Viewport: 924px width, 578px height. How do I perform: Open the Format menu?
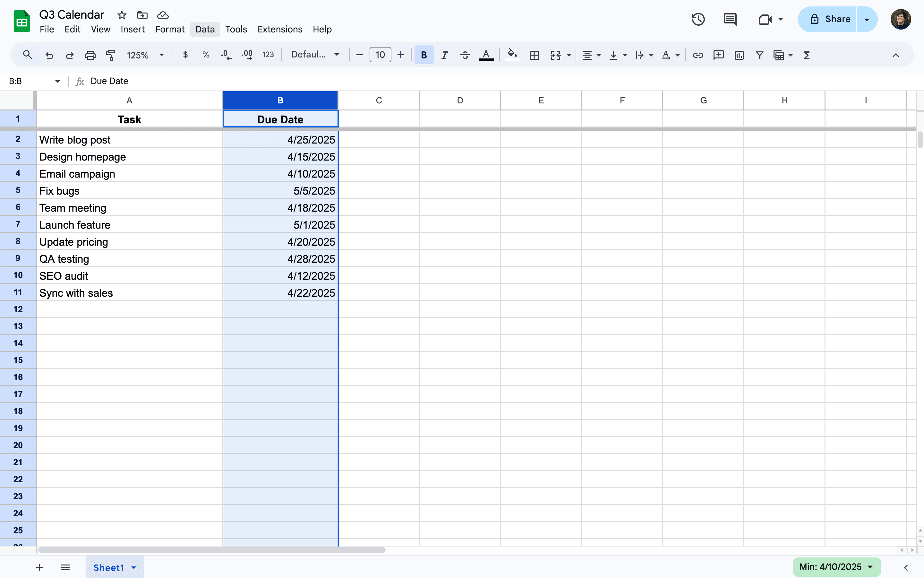pyautogui.click(x=170, y=30)
